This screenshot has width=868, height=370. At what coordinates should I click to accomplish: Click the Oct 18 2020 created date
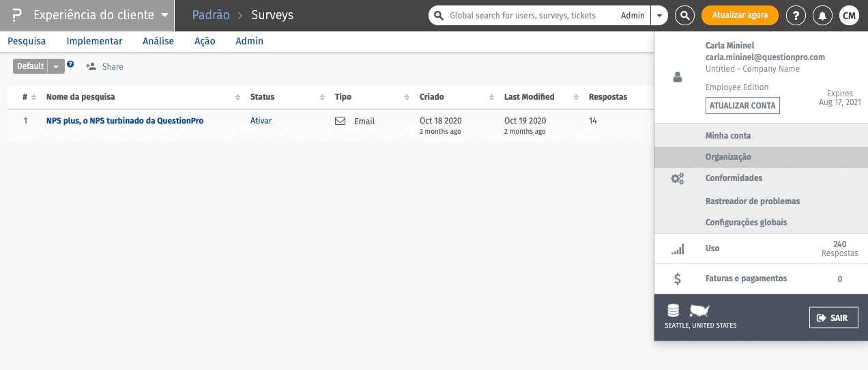[x=441, y=121]
